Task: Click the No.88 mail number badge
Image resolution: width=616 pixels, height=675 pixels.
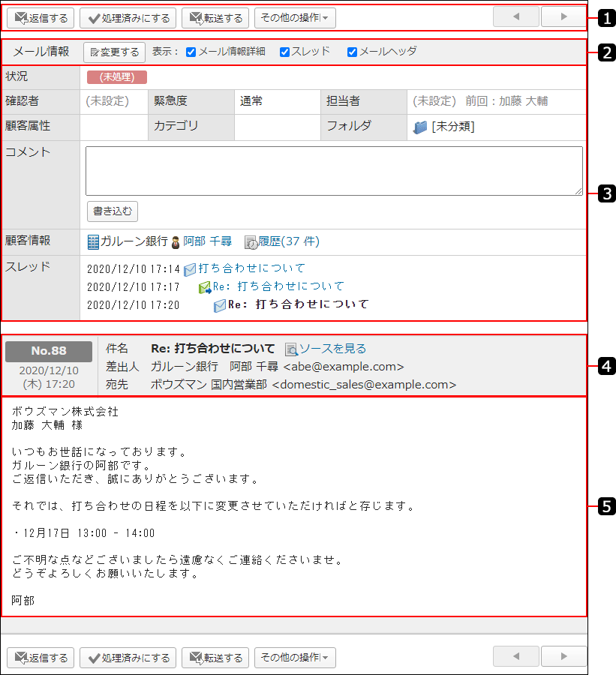Action: 49,351
